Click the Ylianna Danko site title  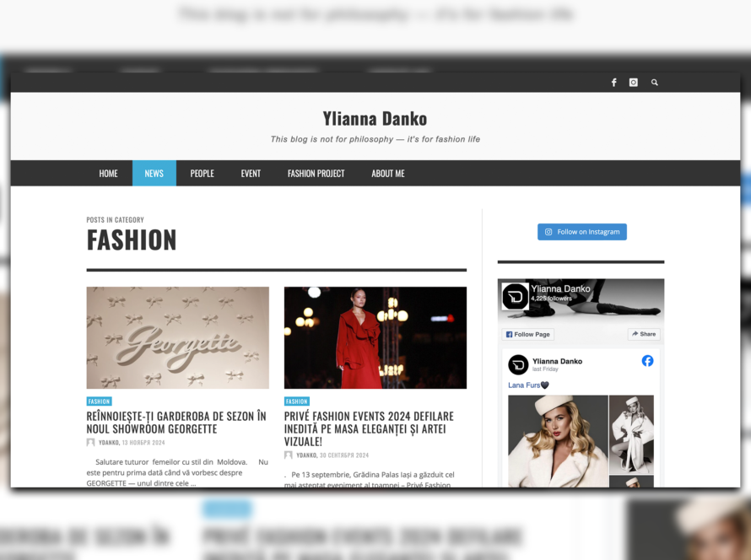(375, 119)
